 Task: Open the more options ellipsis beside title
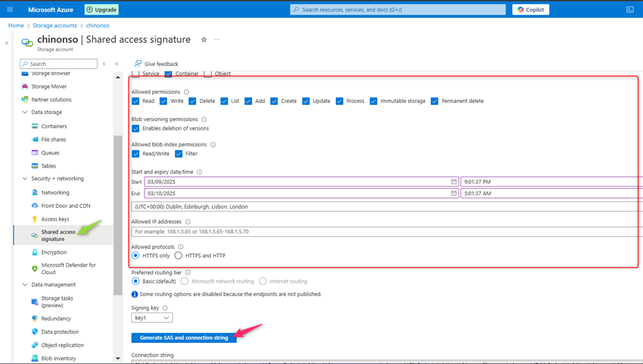click(x=218, y=40)
